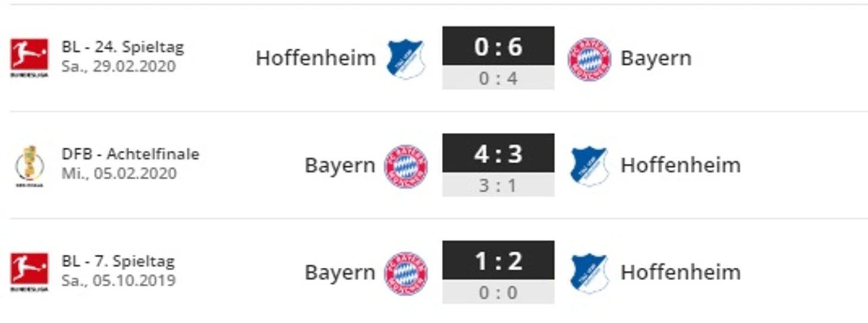The image size is (868, 323).
Task: Select DFB - Achtelfinale competition label
Action: coord(130,154)
